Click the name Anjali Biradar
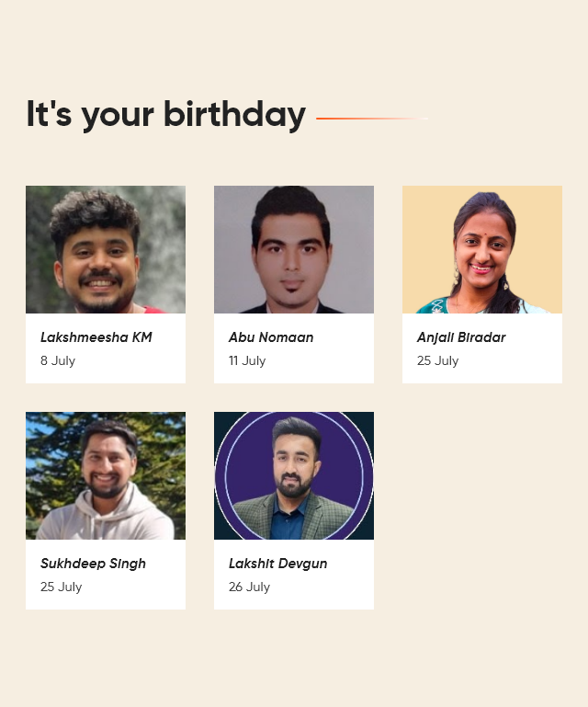This screenshot has height=707, width=588. pyautogui.click(x=461, y=337)
